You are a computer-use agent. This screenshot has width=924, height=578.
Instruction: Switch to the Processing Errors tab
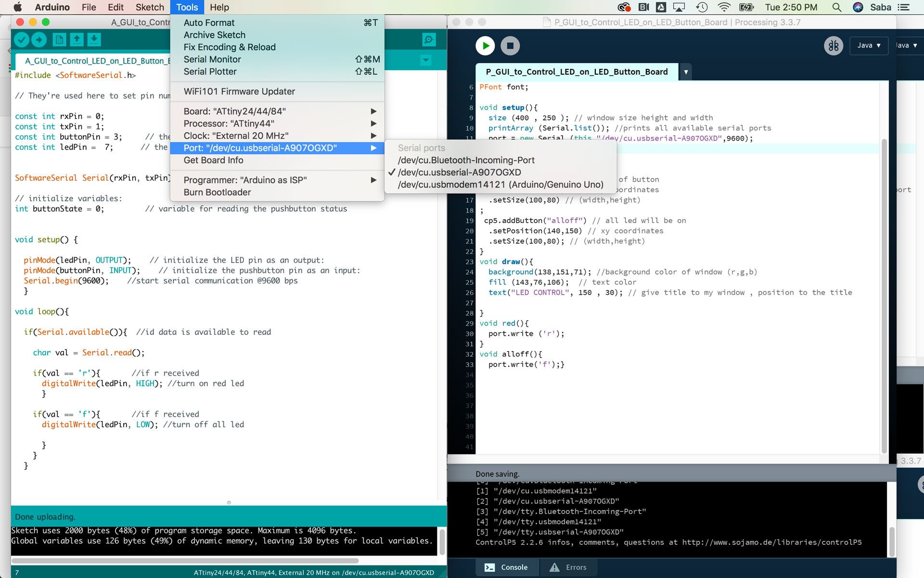point(568,567)
